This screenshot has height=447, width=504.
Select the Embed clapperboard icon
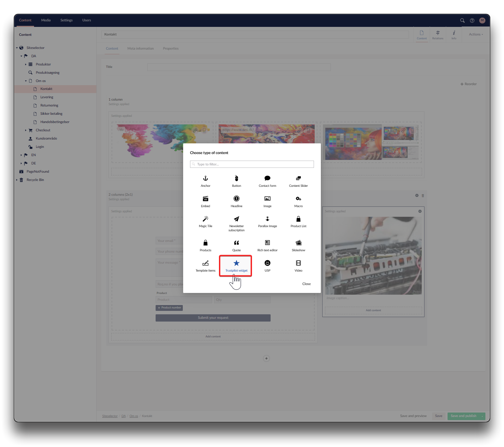coord(206,199)
